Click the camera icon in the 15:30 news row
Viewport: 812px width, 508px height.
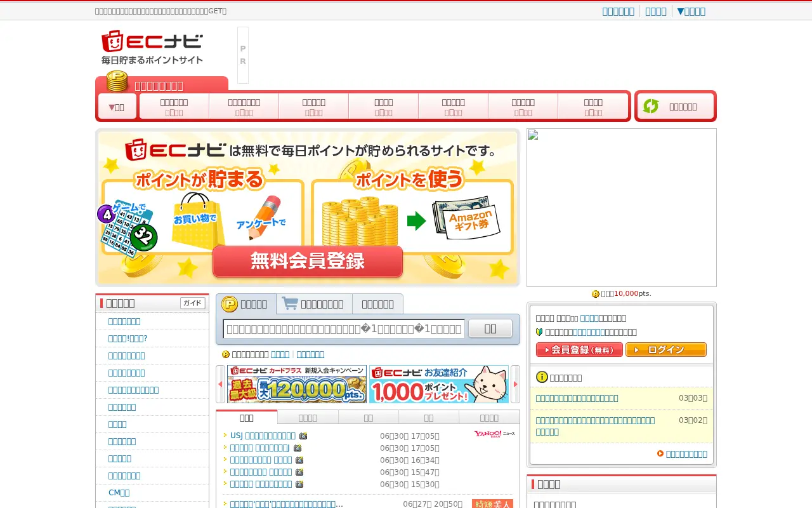click(x=299, y=484)
